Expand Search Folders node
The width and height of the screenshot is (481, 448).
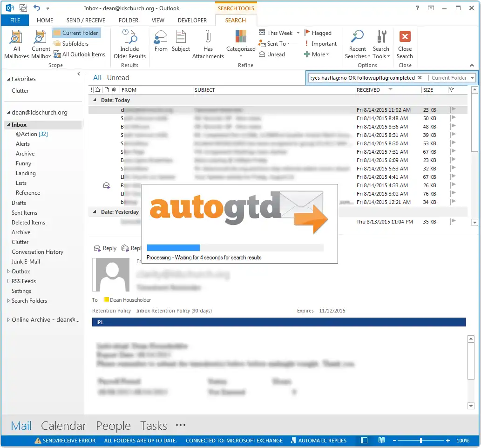(8, 301)
